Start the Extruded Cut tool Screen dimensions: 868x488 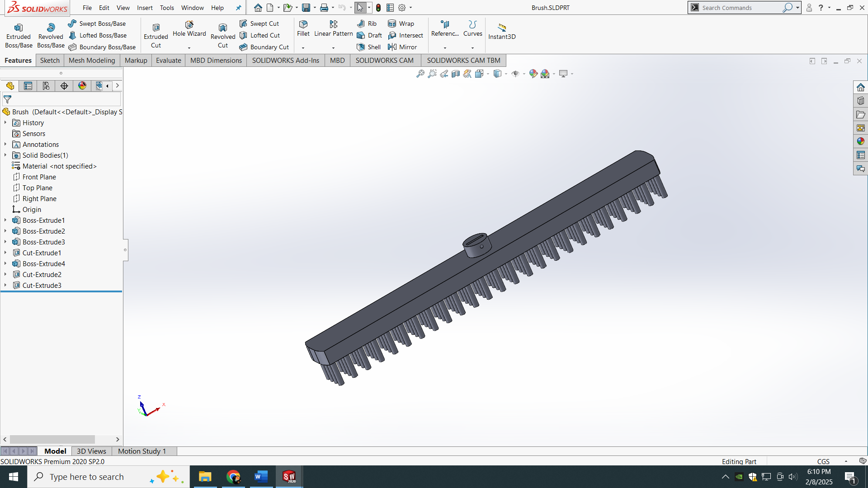click(x=156, y=35)
